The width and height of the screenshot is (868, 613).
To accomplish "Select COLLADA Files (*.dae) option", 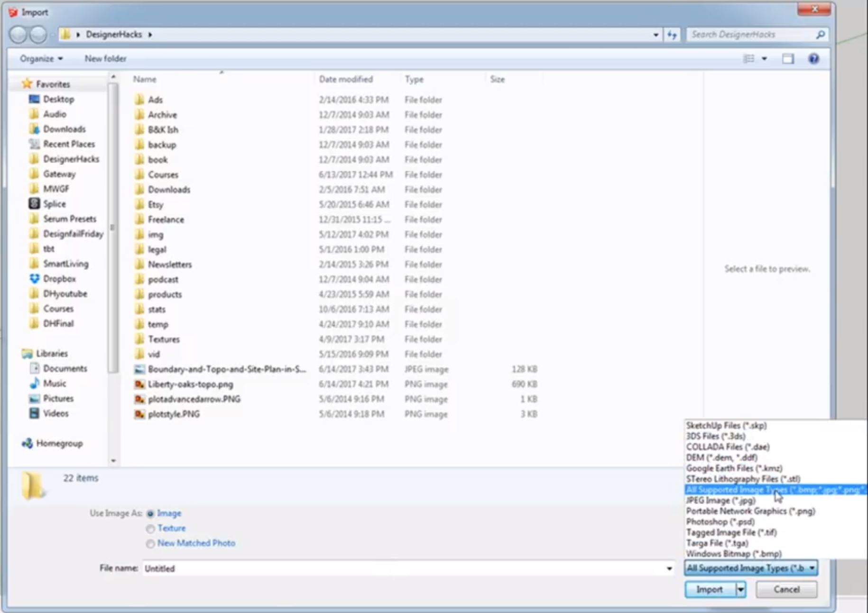I will (x=728, y=447).
